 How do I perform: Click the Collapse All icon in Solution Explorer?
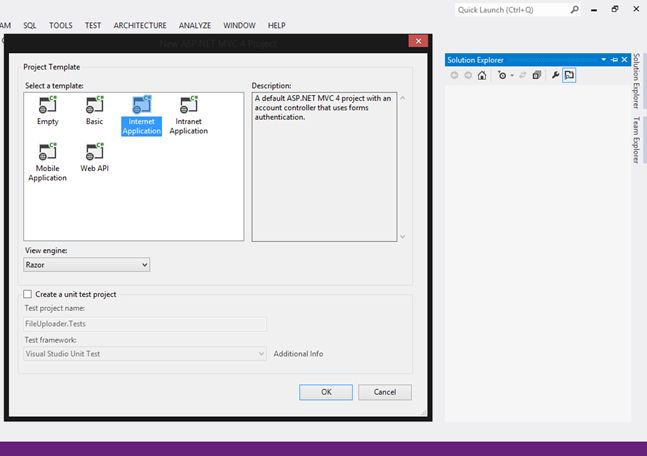tap(536, 75)
